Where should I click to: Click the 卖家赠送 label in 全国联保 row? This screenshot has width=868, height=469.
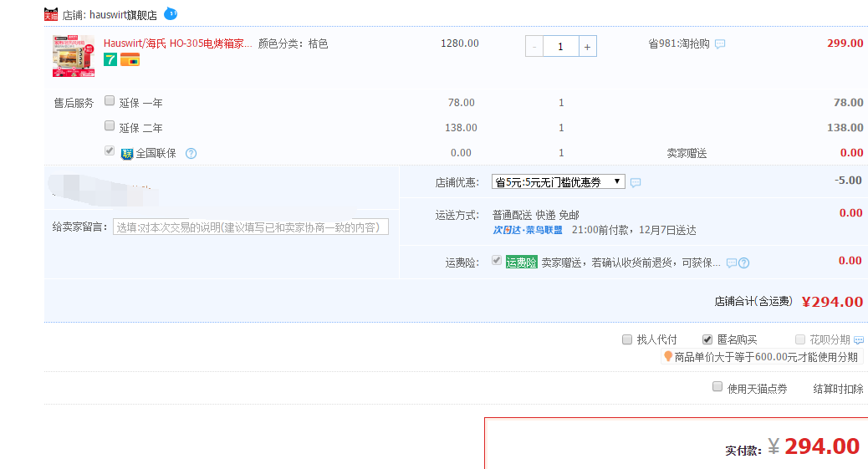click(687, 153)
